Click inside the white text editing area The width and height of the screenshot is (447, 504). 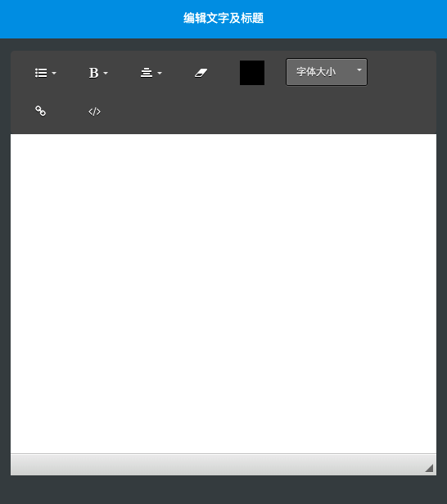pyautogui.click(x=223, y=294)
